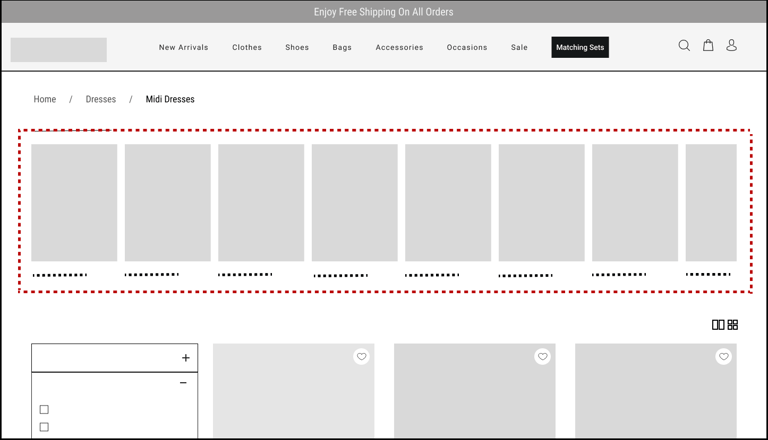Click the store logo placeholder
This screenshot has height=440, width=768.
click(x=59, y=49)
